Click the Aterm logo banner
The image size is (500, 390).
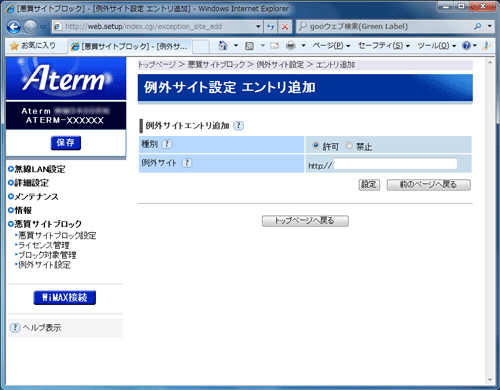tap(66, 78)
